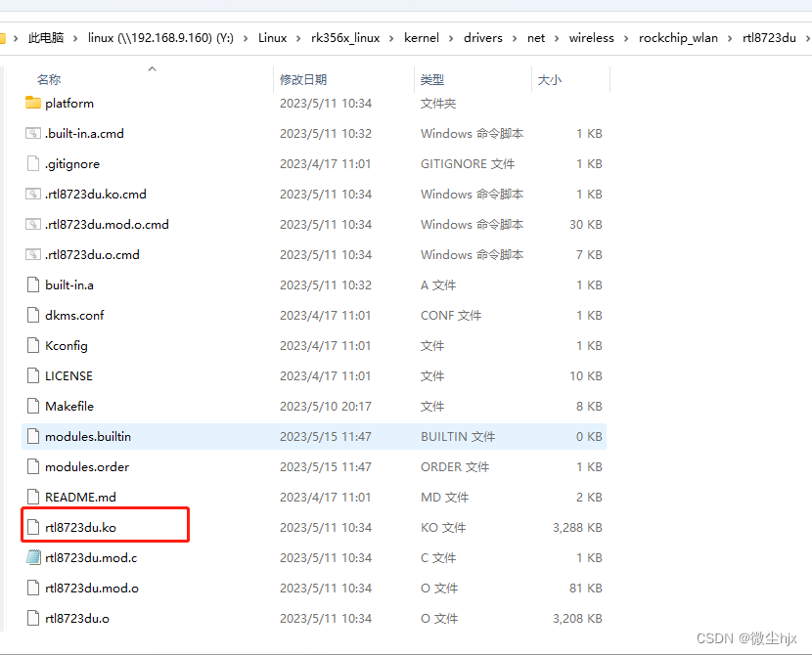Viewport: 812px width, 655px height.
Task: Select the LICENSE file icon
Action: (x=32, y=375)
